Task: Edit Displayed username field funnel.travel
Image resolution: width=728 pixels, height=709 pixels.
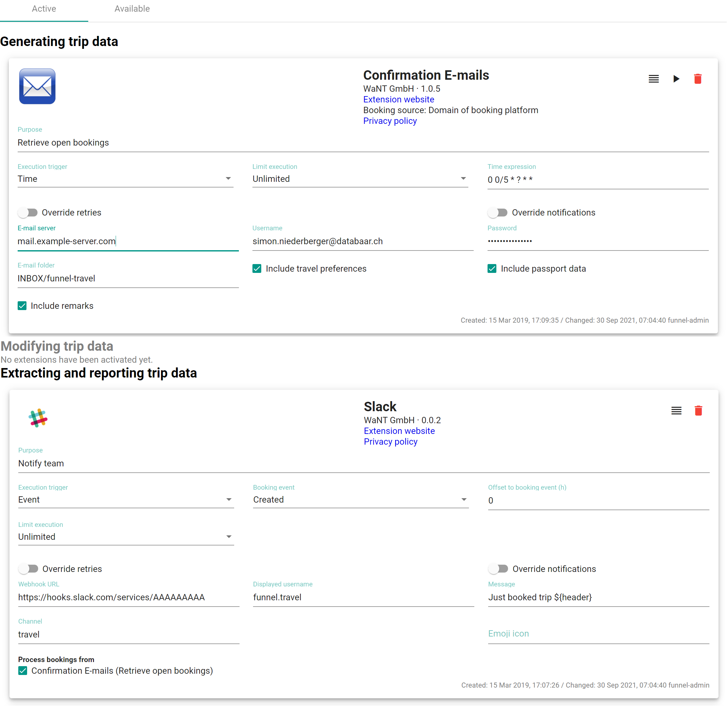Action: [x=364, y=598]
